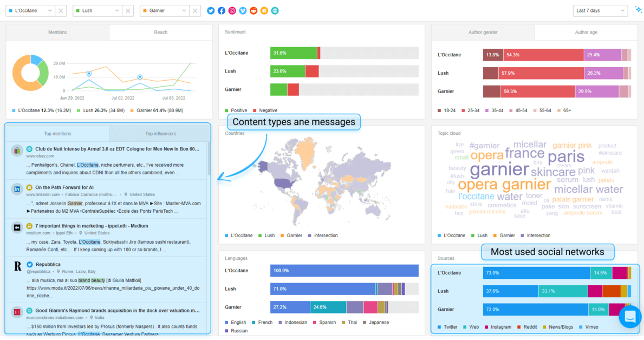Open the Last 7 days date range dropdown

click(x=600, y=10)
